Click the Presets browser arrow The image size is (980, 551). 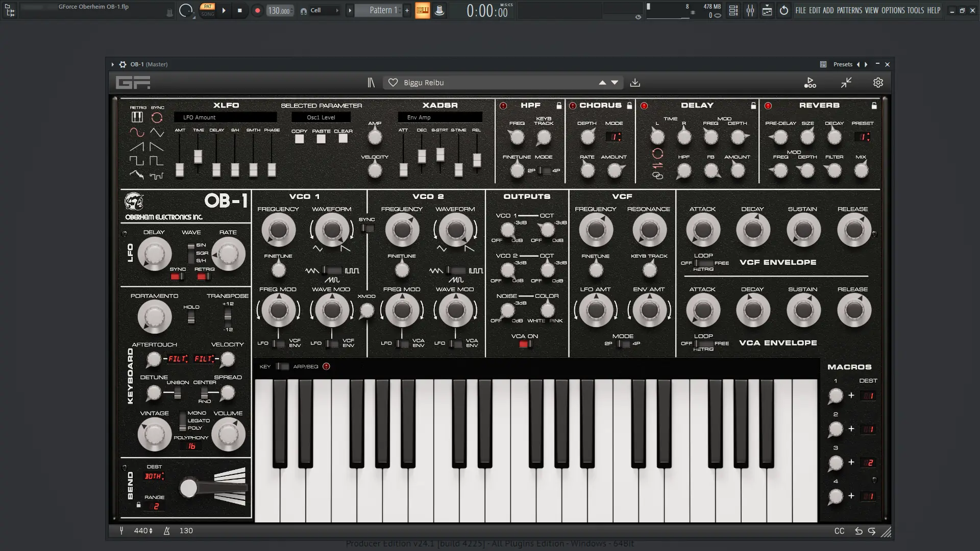coord(859,64)
